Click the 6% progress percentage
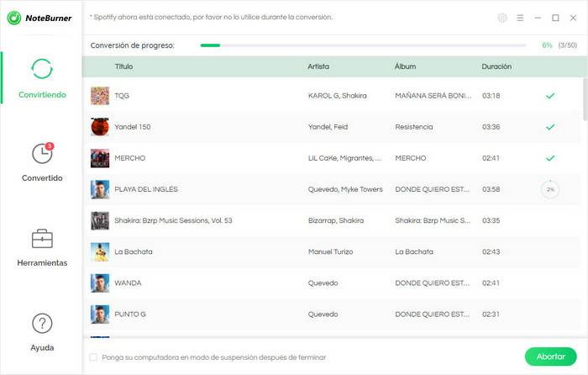This screenshot has width=588, height=375. pos(547,45)
